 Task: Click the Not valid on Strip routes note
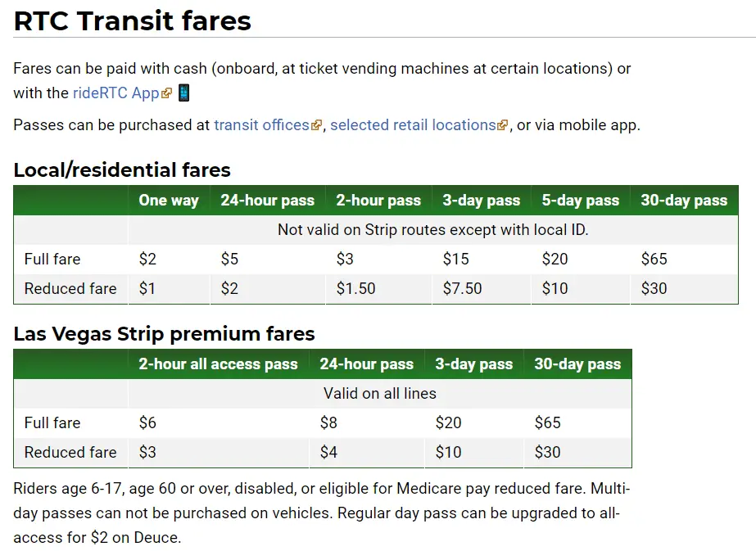pyautogui.click(x=433, y=230)
